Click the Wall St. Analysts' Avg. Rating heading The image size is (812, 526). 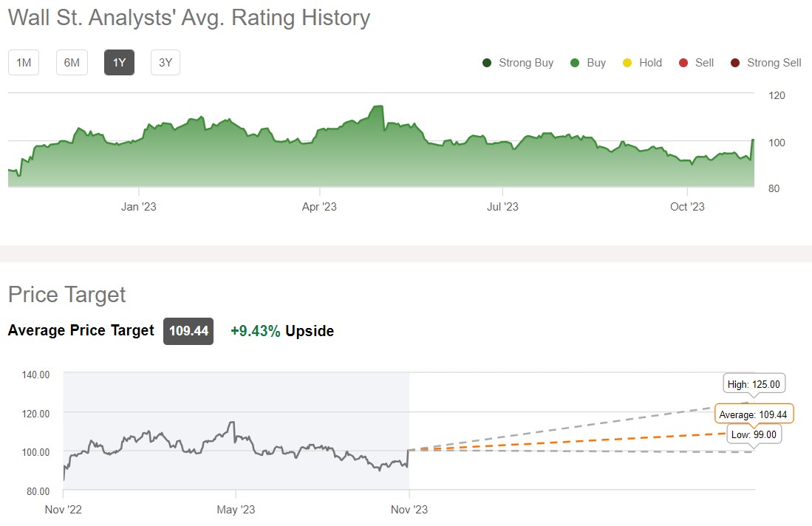click(x=190, y=18)
